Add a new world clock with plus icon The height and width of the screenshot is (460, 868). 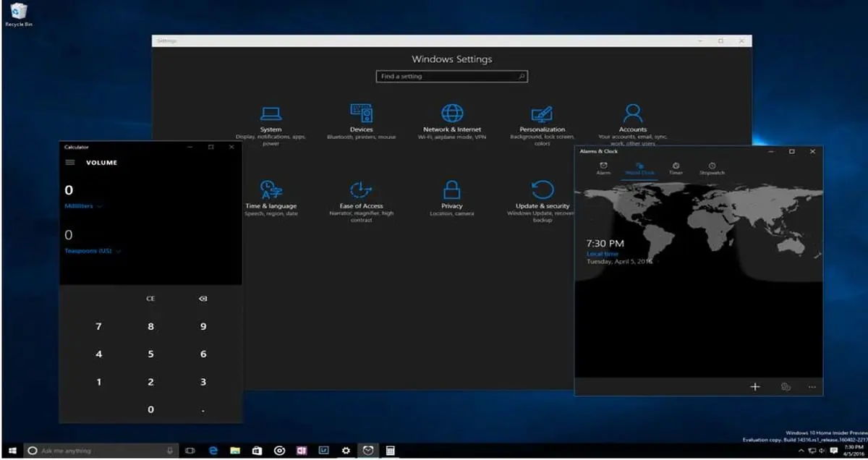point(754,387)
